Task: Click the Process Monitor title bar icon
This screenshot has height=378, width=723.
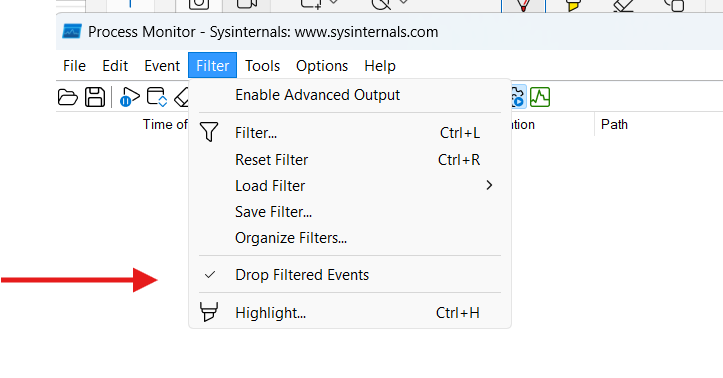Action: tap(72, 31)
